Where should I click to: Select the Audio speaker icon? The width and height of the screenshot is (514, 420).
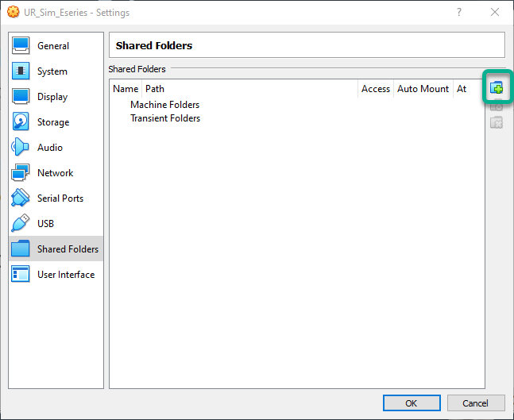(x=21, y=148)
